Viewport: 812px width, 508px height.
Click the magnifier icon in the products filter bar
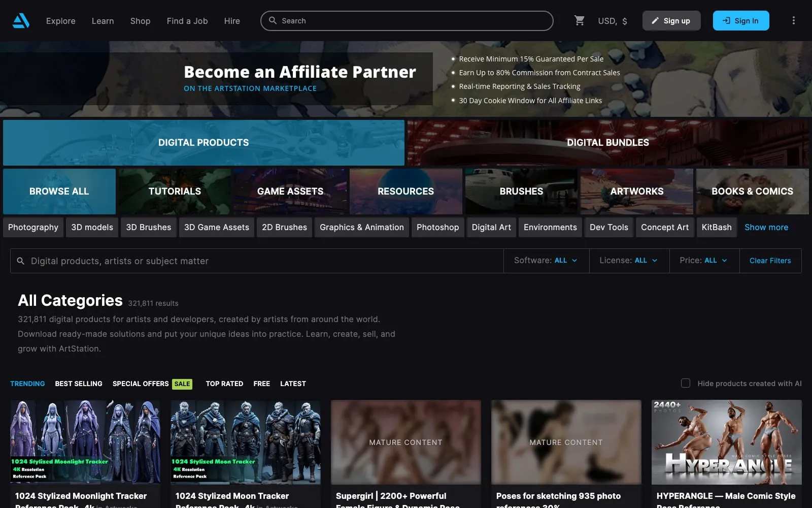point(21,261)
